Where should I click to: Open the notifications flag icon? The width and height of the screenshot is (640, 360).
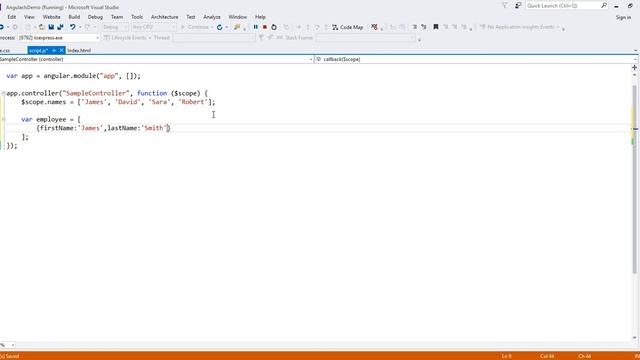point(505,5)
